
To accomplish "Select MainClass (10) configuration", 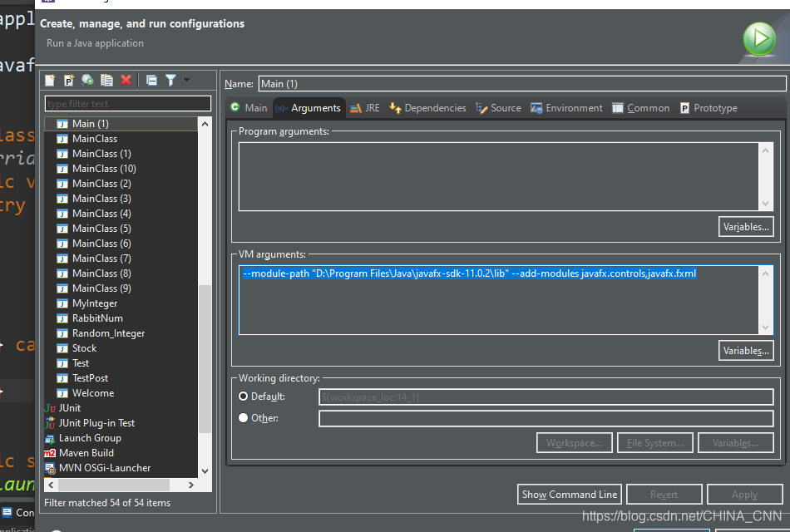I will pyautogui.click(x=104, y=169).
